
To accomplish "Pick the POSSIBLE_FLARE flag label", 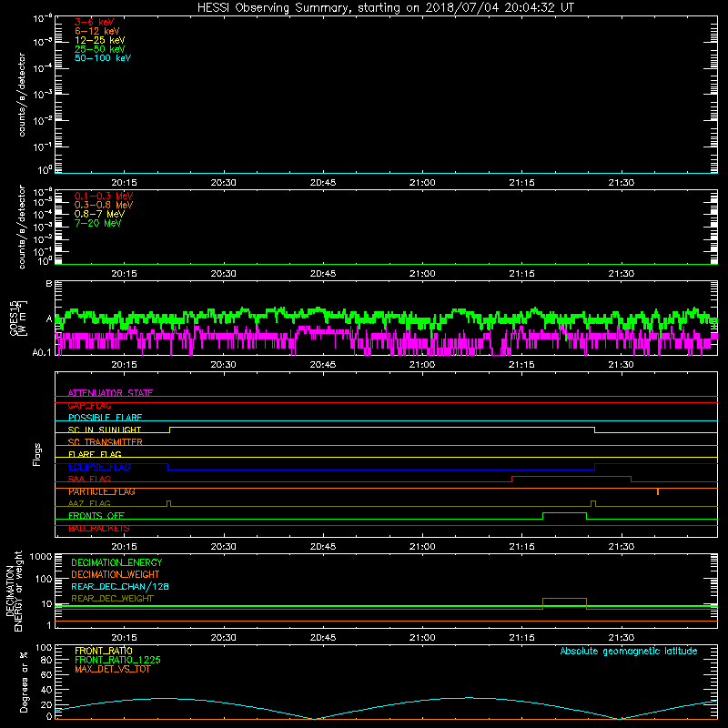I will click(106, 418).
